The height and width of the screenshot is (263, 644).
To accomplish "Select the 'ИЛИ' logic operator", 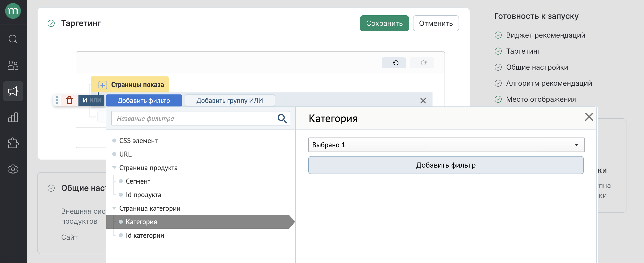I will coord(95,100).
